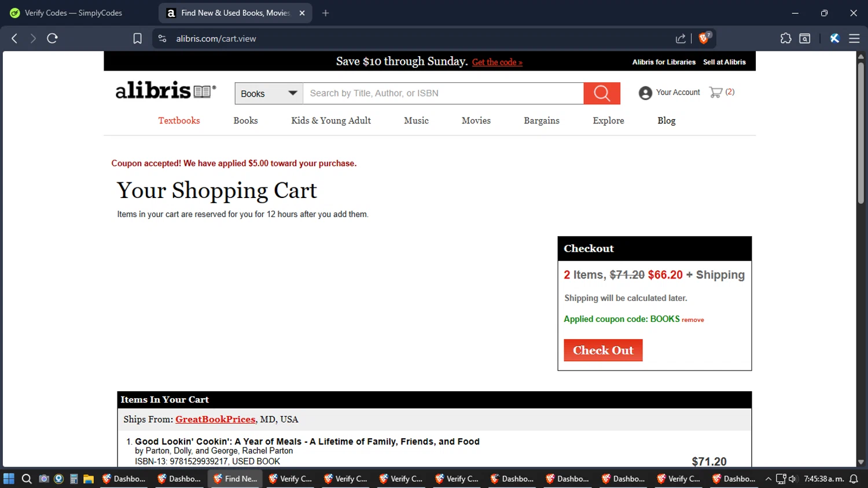Remove the applied BOOKS coupon code
Image resolution: width=868 pixels, height=488 pixels.
click(x=693, y=320)
